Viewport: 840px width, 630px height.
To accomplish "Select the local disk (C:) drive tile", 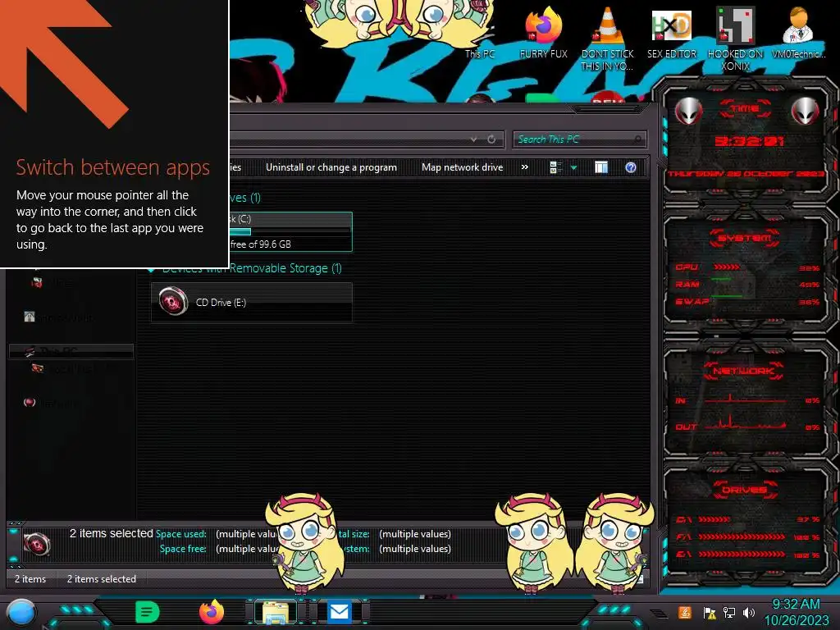I will point(290,231).
